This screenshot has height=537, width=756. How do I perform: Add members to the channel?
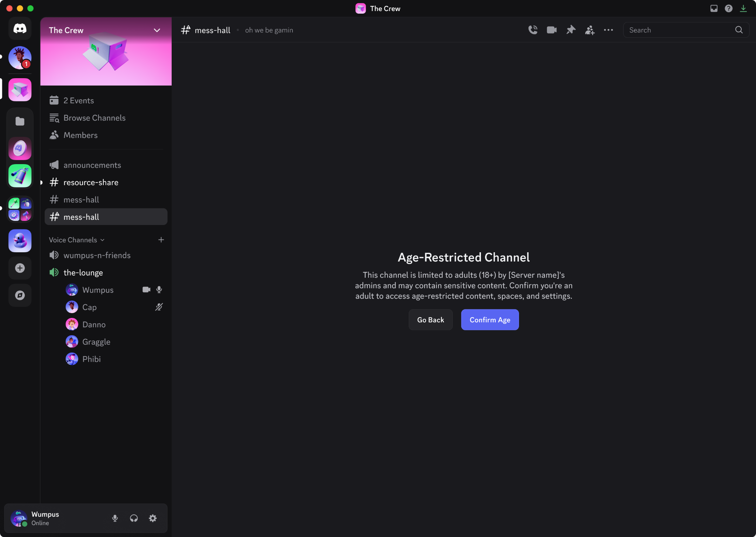[590, 30]
